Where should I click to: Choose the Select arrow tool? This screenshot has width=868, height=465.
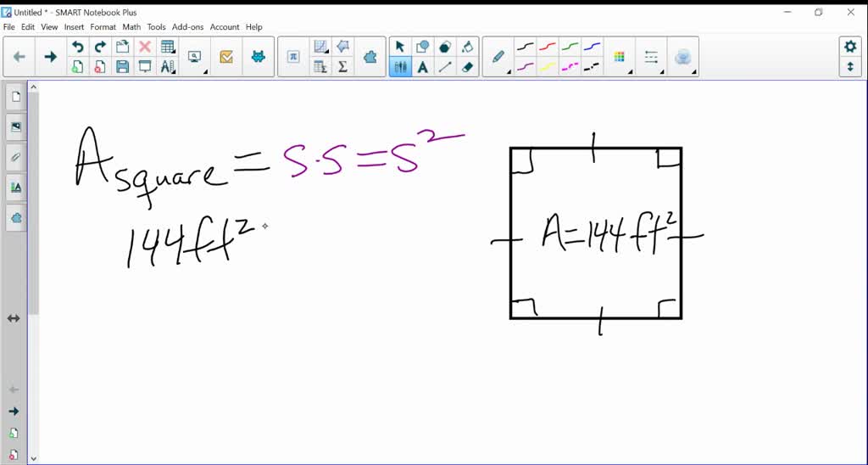400,48
